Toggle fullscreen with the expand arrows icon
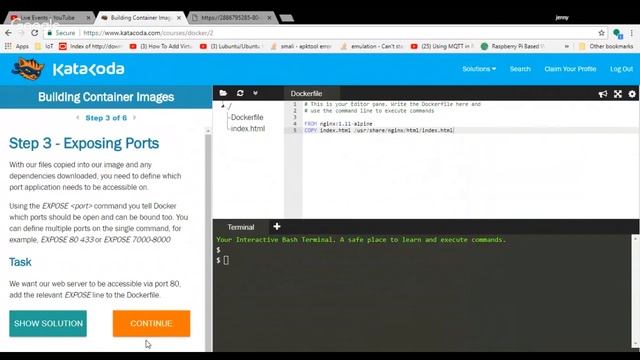This screenshot has height=360, width=640. click(618, 94)
